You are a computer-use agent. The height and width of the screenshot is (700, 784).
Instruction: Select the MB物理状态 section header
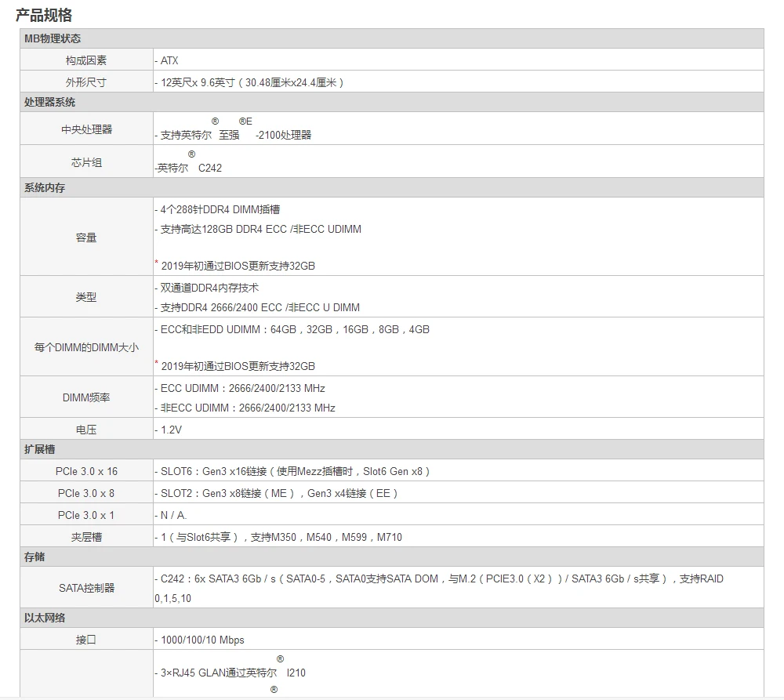[x=391, y=38]
